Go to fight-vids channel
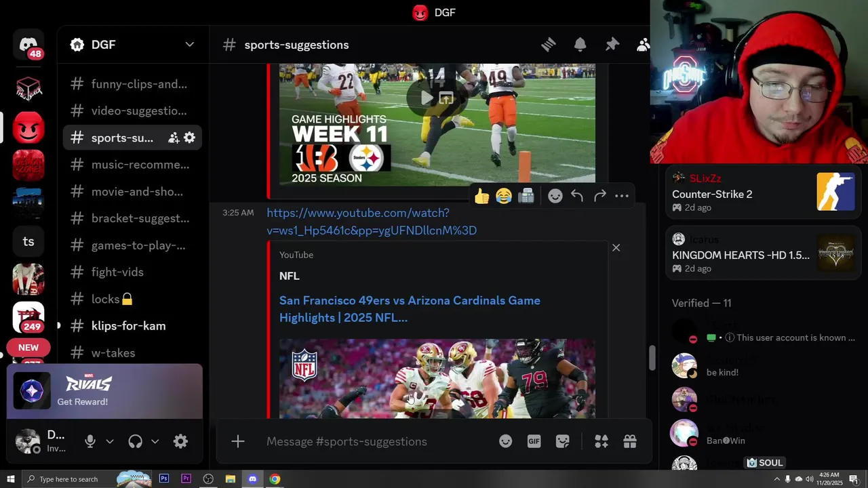 (x=132, y=272)
